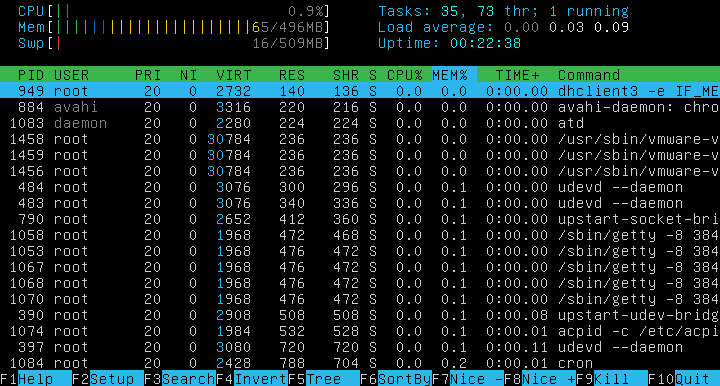
Task: Select the atd process row PID 1083
Action: 360,123
